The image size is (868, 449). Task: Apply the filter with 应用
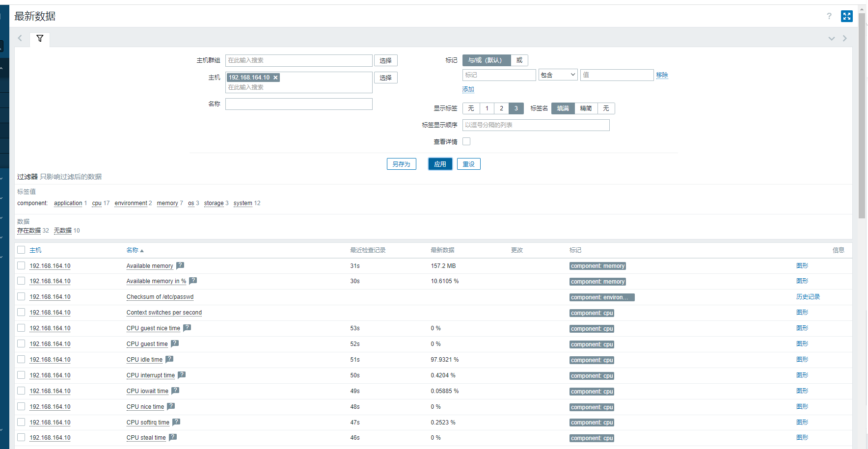coord(440,164)
